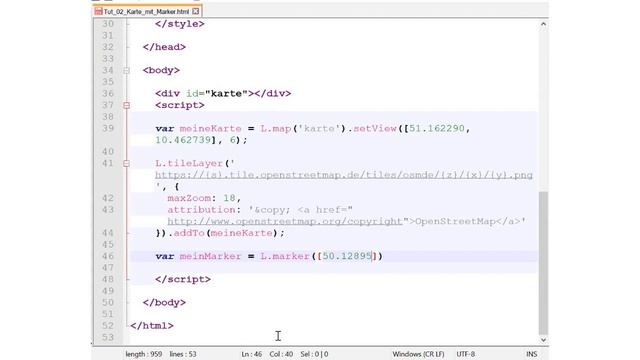This screenshot has width=640, height=360.
Task: Click the vertical scrollbar thumb
Action: (543, 263)
